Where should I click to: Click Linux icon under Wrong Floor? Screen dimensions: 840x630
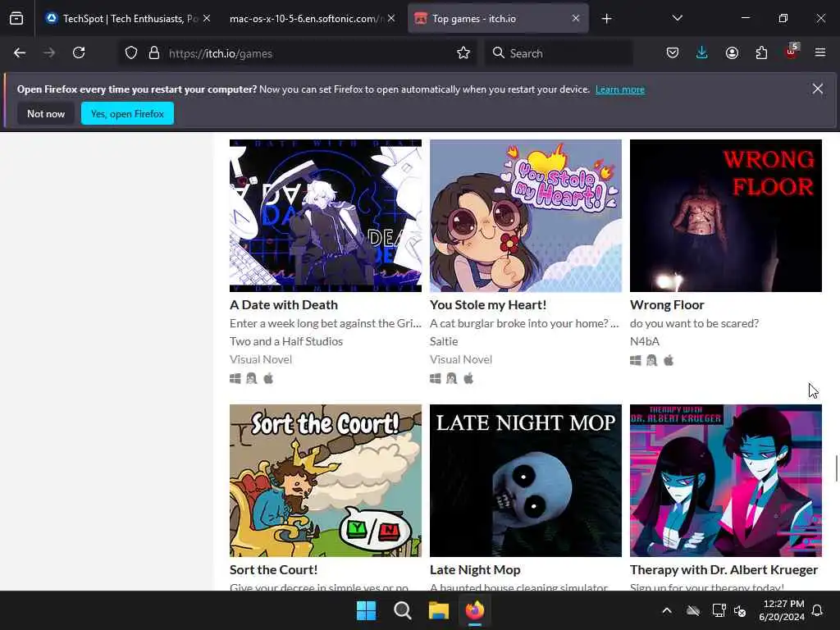click(x=652, y=361)
